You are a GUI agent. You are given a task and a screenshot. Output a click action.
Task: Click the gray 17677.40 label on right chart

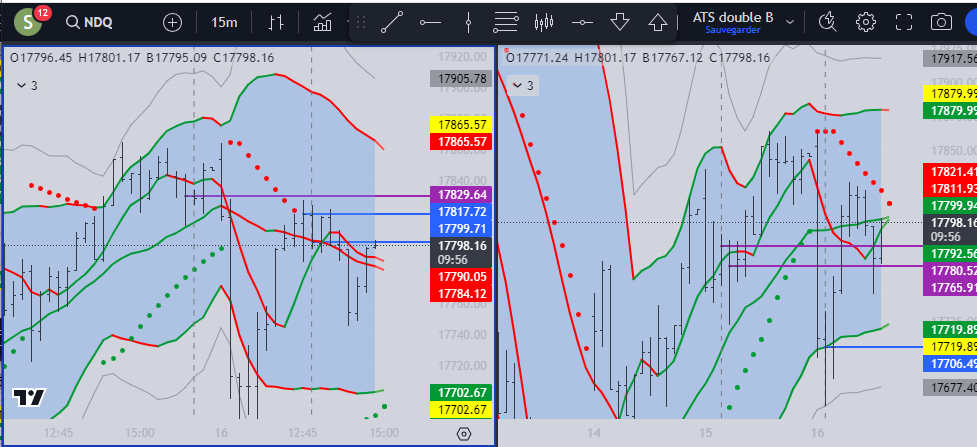point(950,388)
